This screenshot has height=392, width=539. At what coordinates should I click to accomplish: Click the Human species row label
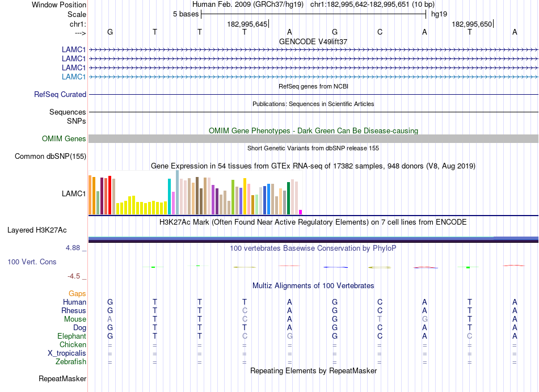74,302
